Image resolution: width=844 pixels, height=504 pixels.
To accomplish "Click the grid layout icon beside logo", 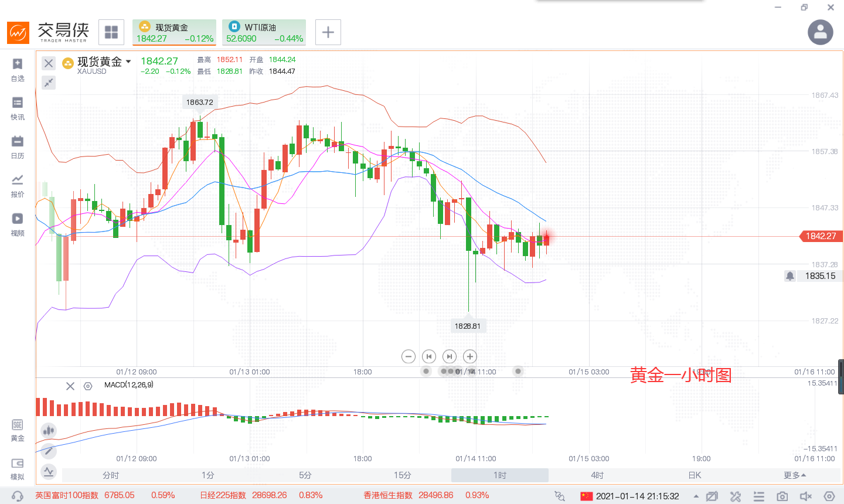I will click(x=111, y=32).
